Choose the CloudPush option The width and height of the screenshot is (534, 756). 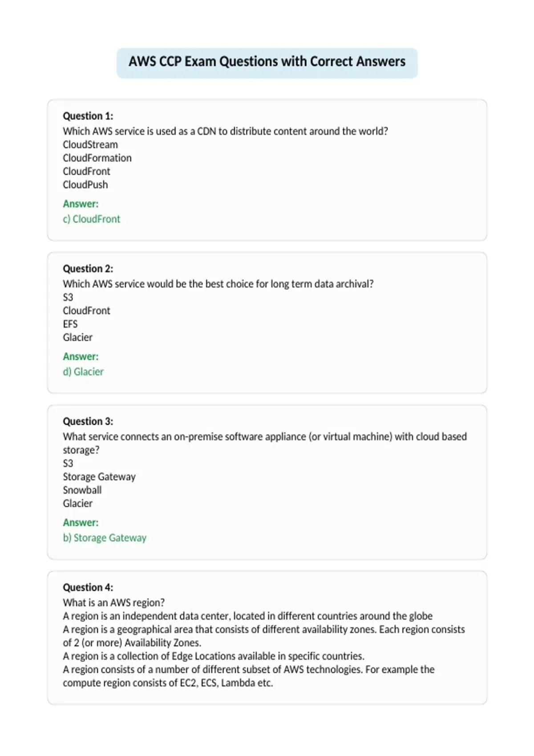tap(85, 185)
